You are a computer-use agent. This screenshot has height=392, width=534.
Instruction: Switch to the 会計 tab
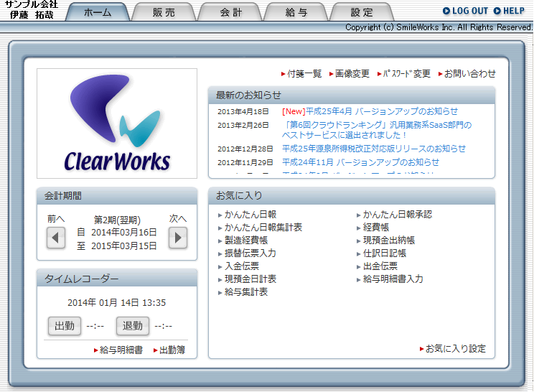point(230,12)
